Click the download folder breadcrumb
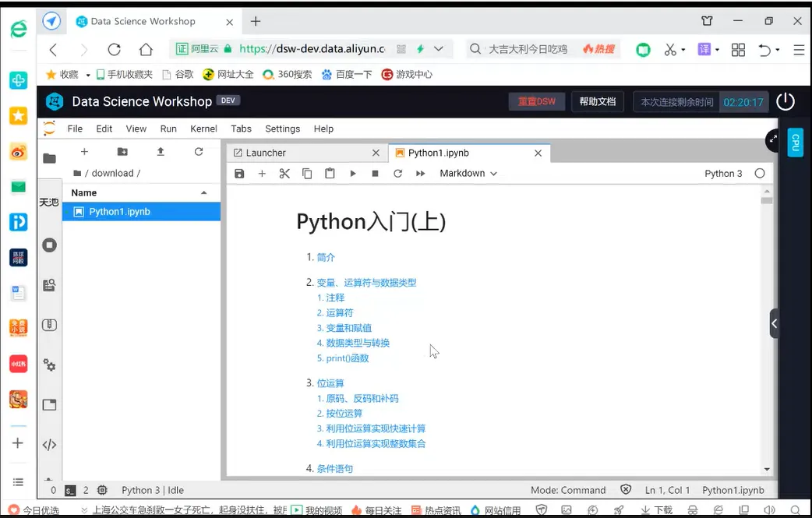Image resolution: width=812 pixels, height=518 pixels. coord(112,174)
